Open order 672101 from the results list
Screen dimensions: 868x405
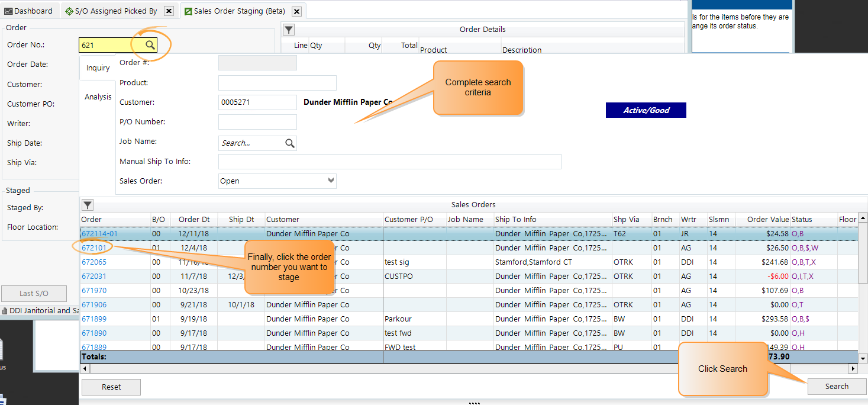tap(93, 247)
